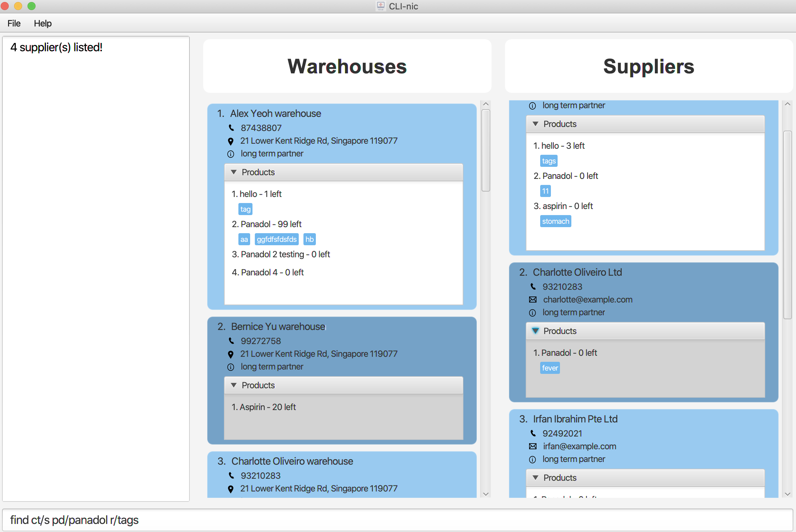Click email envelope icon for charlotte@example.com
The width and height of the screenshot is (796, 532).
(x=533, y=300)
